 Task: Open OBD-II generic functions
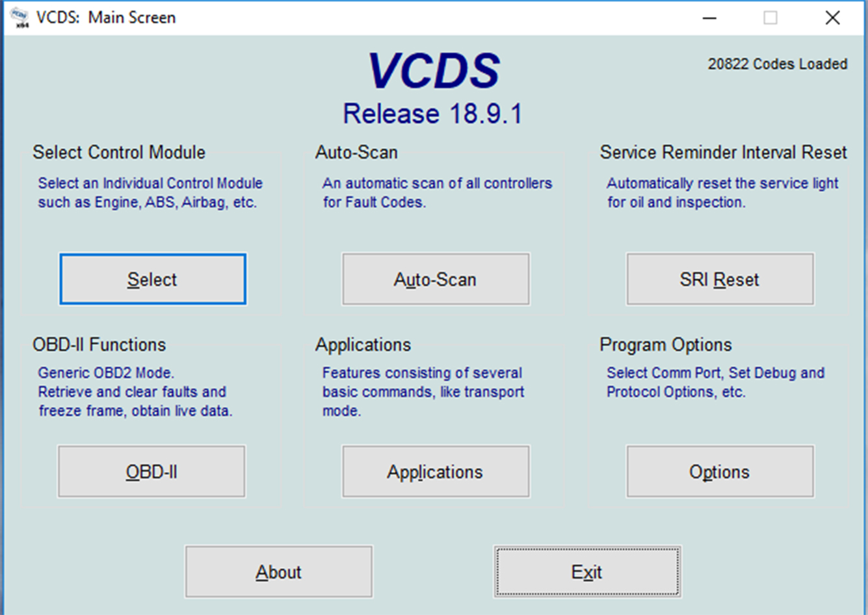click(151, 471)
